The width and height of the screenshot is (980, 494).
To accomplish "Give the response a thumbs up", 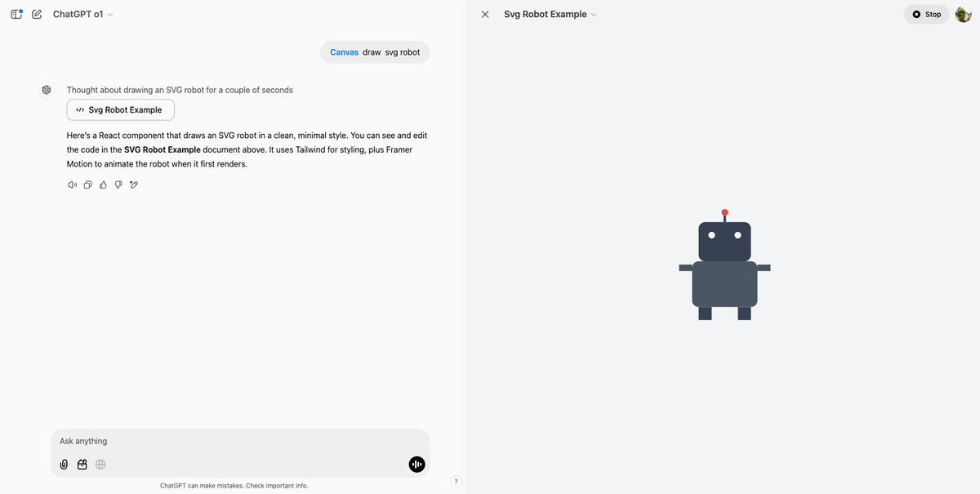I will point(102,185).
